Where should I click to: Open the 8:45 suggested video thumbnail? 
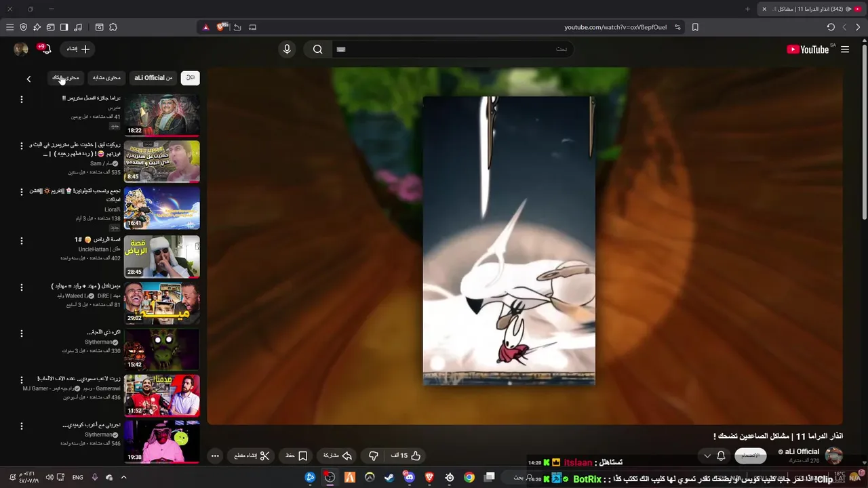pos(162,161)
